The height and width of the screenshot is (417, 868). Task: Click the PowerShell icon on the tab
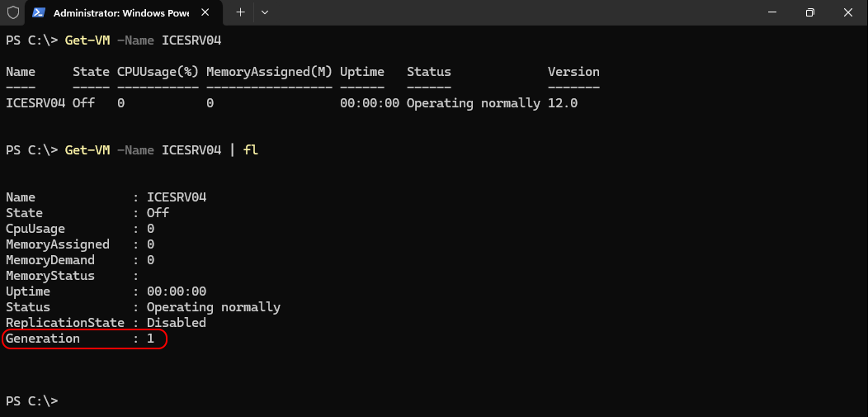coord(39,12)
